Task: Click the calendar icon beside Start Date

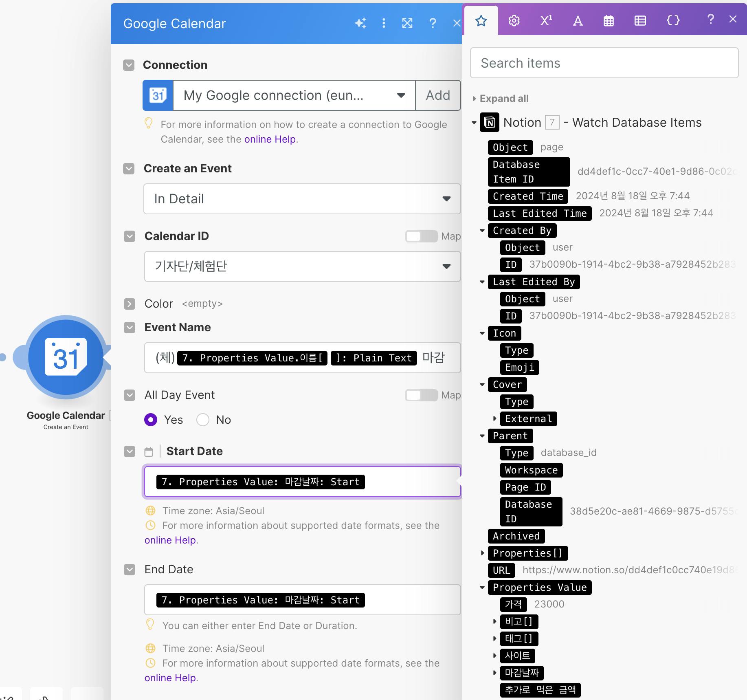Action: coord(149,451)
